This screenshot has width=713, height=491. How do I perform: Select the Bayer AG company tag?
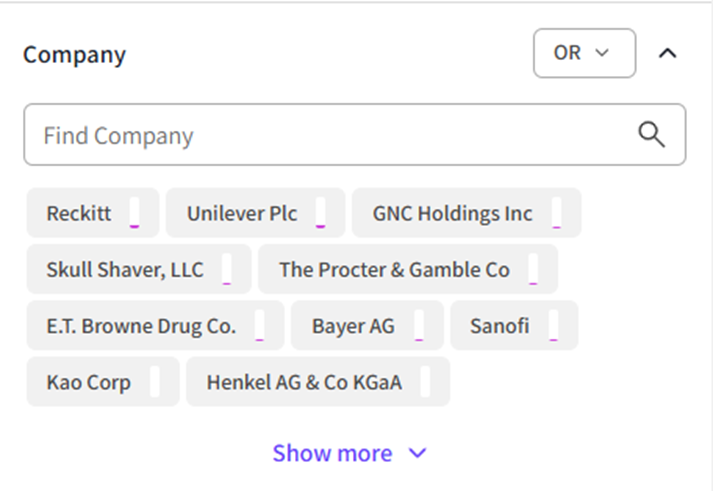pos(353,326)
